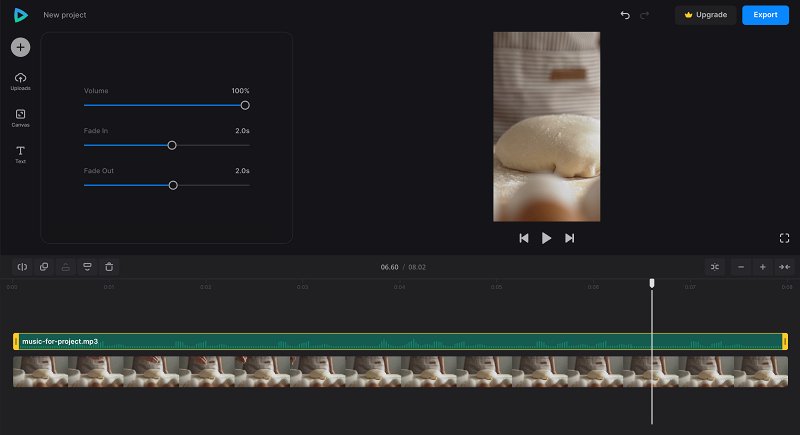Click the playhead marker on timeline
This screenshot has height=435, width=800.
(x=652, y=283)
